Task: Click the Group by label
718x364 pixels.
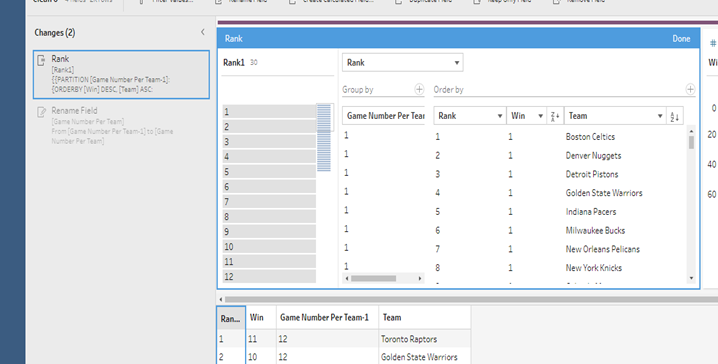Action: (358, 90)
